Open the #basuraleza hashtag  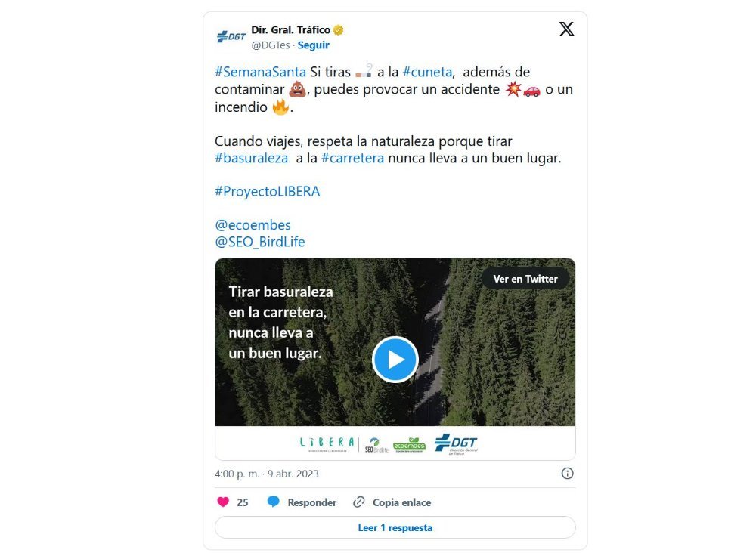tap(251, 158)
